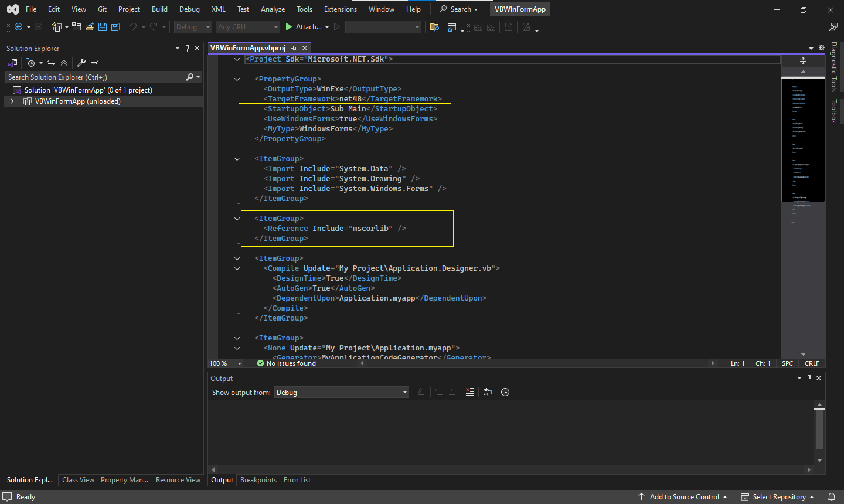
Task: Collapse the PropertyGroup XML section
Action: [x=237, y=79]
